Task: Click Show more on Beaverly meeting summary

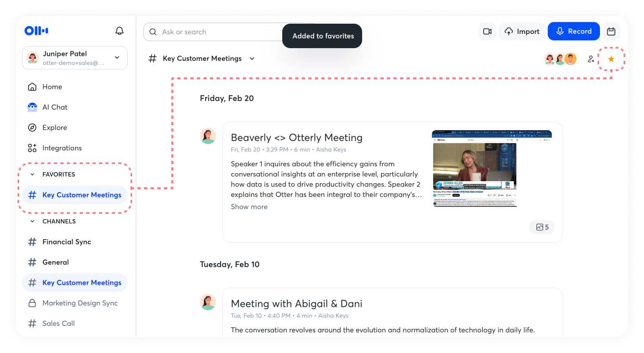Action: 249,207
